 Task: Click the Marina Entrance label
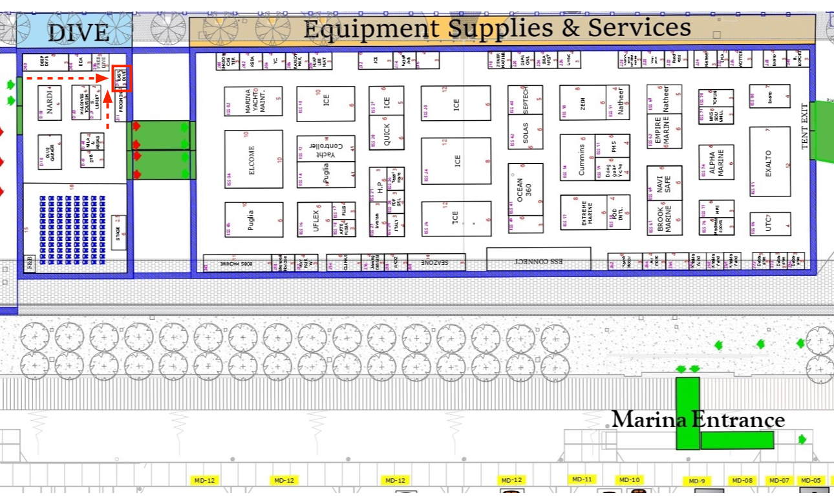[x=698, y=420]
